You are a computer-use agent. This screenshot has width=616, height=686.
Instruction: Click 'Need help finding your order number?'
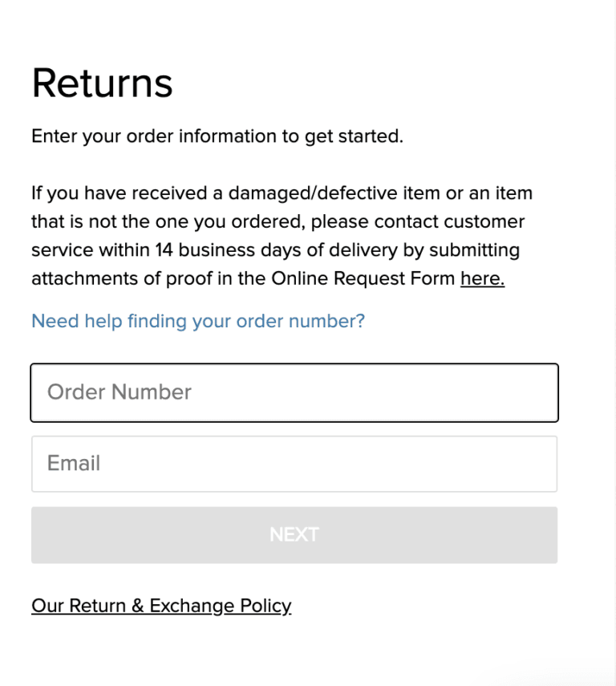197,321
